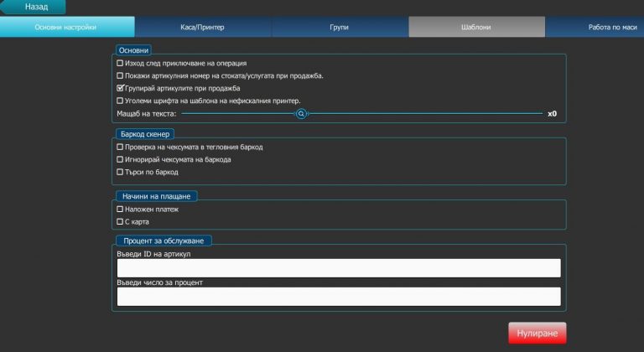Enable Уголеми шрифта на шаблона checkbox
644x352 pixels.
pyautogui.click(x=120, y=101)
